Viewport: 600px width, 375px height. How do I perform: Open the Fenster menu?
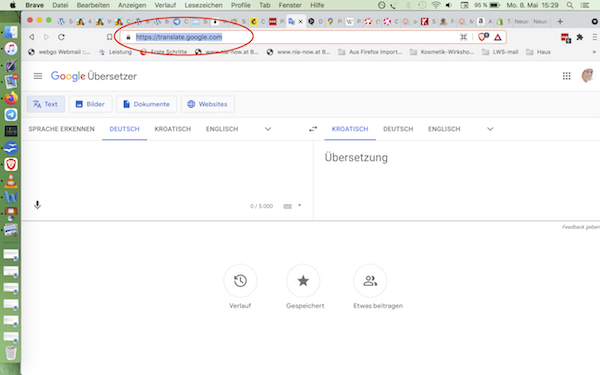tap(290, 5)
